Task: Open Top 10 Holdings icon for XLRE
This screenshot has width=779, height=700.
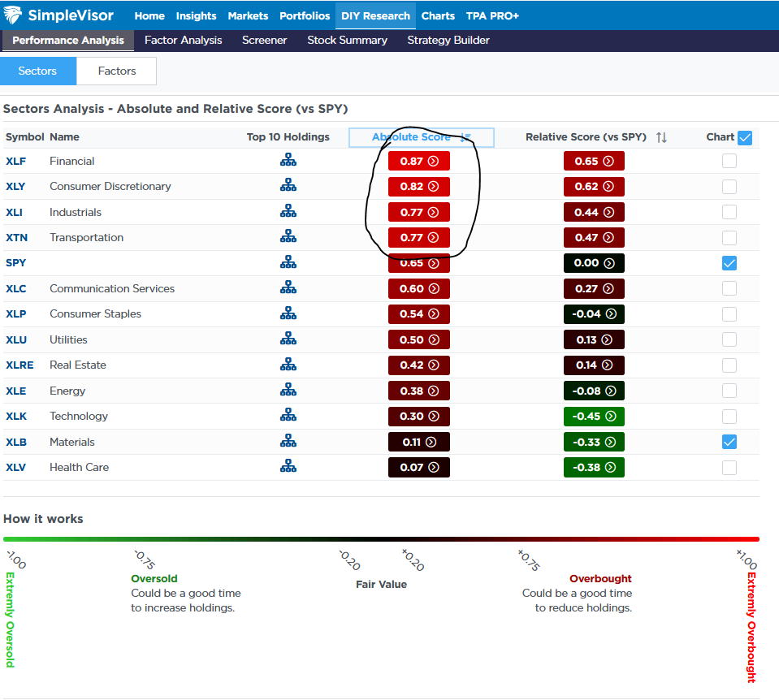Action: point(288,365)
